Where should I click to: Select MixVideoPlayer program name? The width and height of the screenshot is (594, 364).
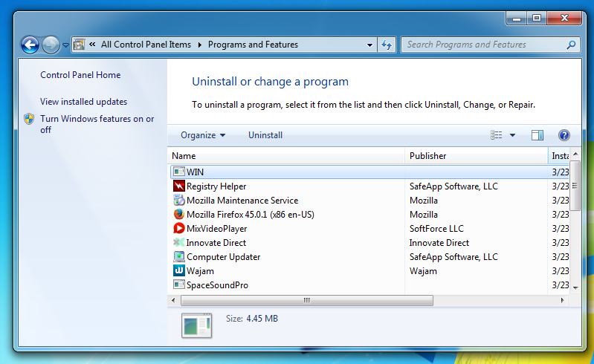click(216, 229)
